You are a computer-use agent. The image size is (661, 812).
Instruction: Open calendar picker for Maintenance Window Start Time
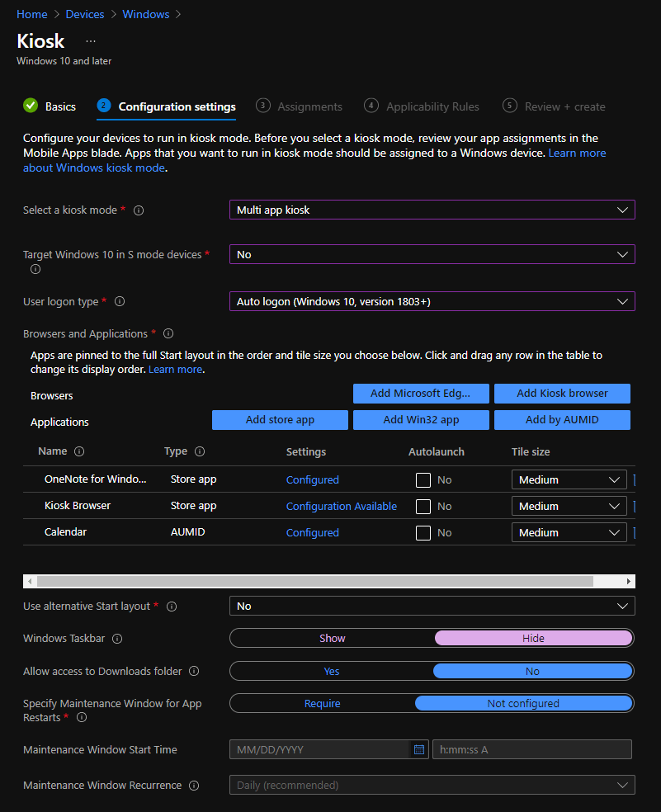tap(419, 749)
